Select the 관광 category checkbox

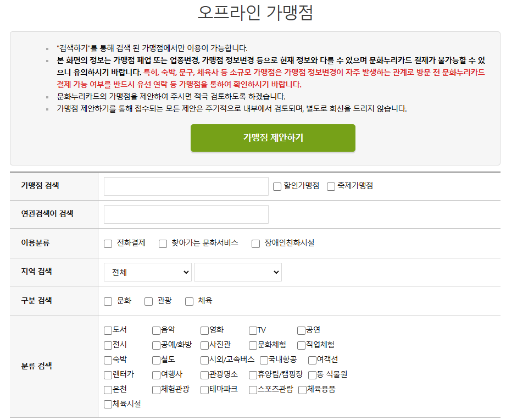coord(148,301)
